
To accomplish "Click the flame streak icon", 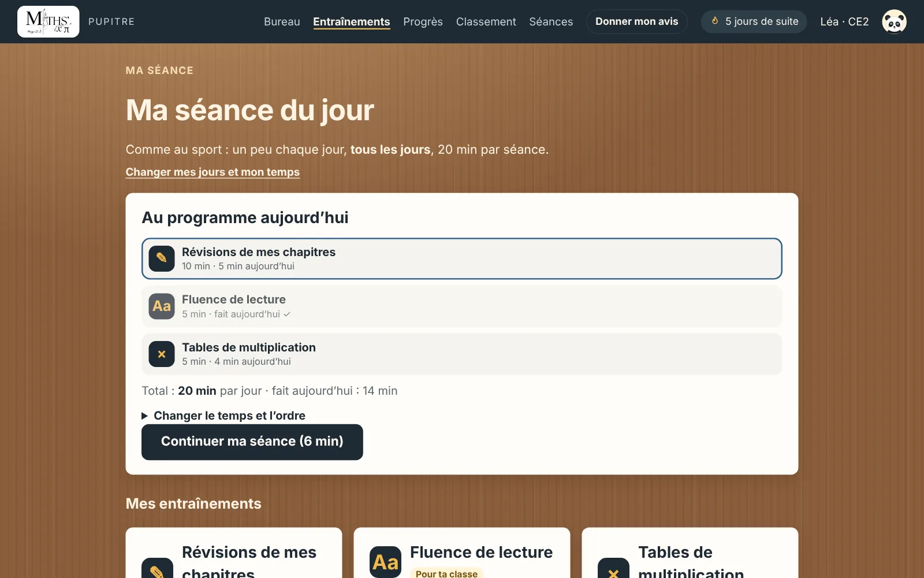I will click(x=715, y=21).
